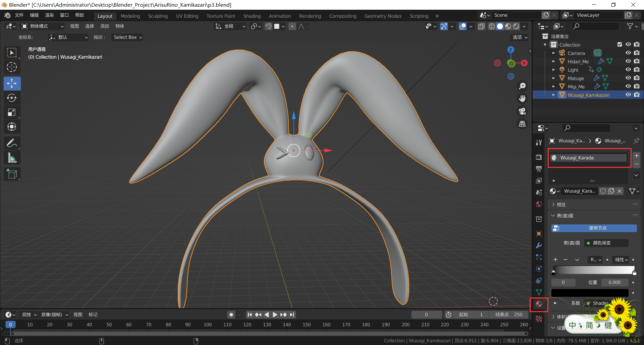Select the Scale tool
Image resolution: width=644 pixels, height=345 pixels.
(x=12, y=113)
